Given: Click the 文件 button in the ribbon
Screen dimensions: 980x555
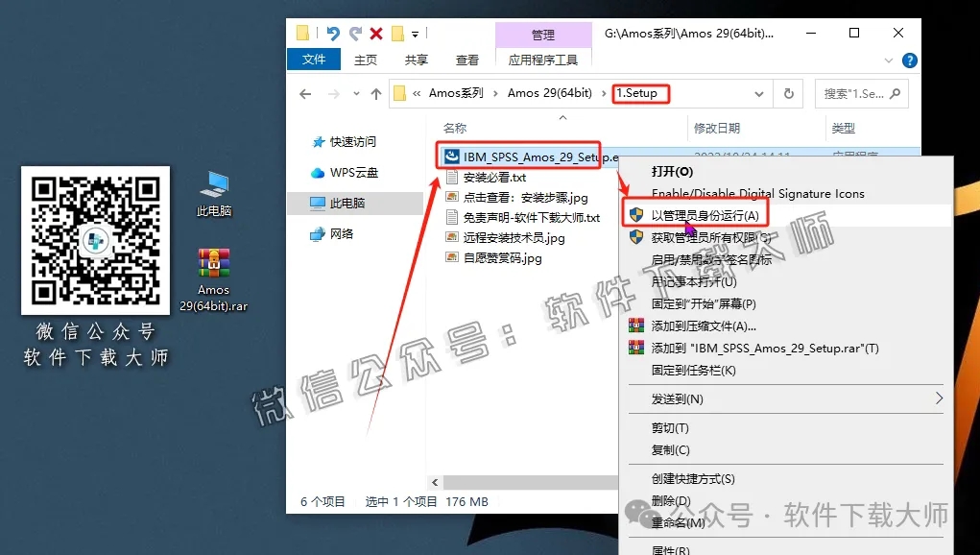Looking at the screenshot, I should 314,60.
